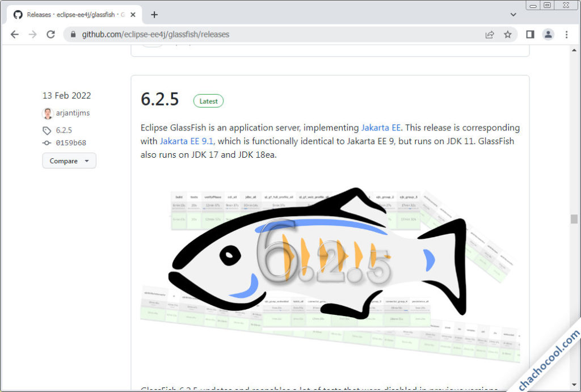Follow the Jakarta EE link
The height and width of the screenshot is (392, 581).
381,128
